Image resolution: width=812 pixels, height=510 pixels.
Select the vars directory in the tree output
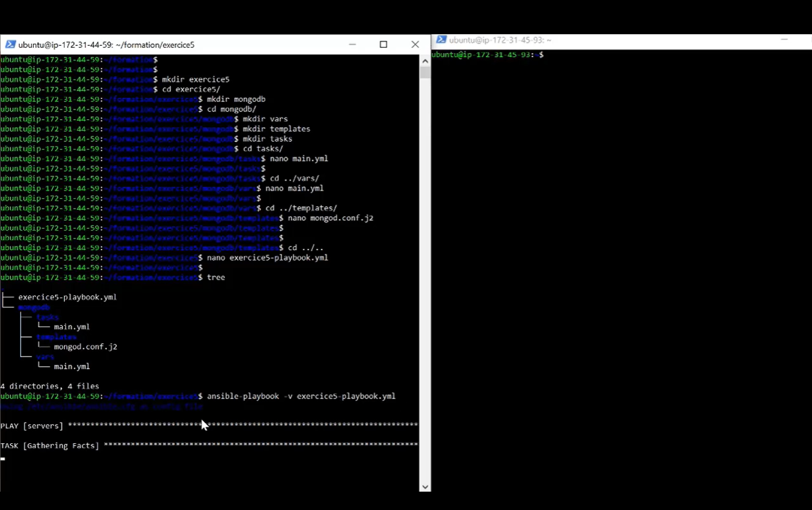pos(45,356)
